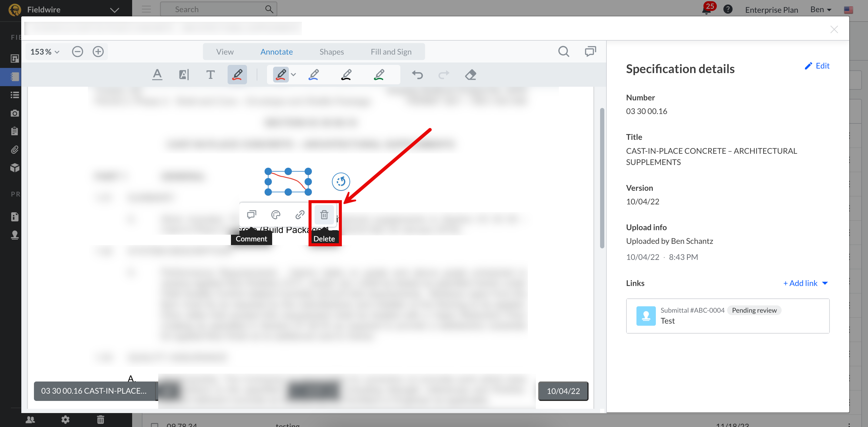
Task: Click the comment icon in annotation popup
Action: pos(251,214)
